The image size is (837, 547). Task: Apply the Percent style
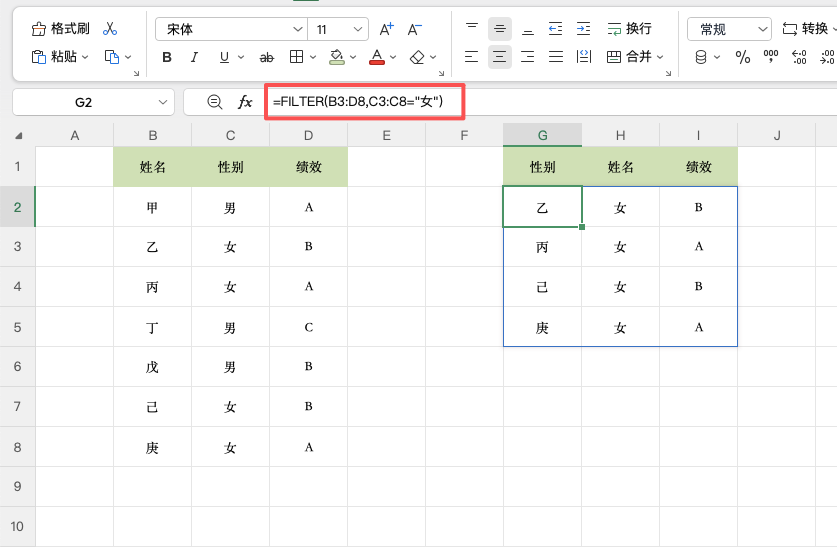tap(743, 57)
